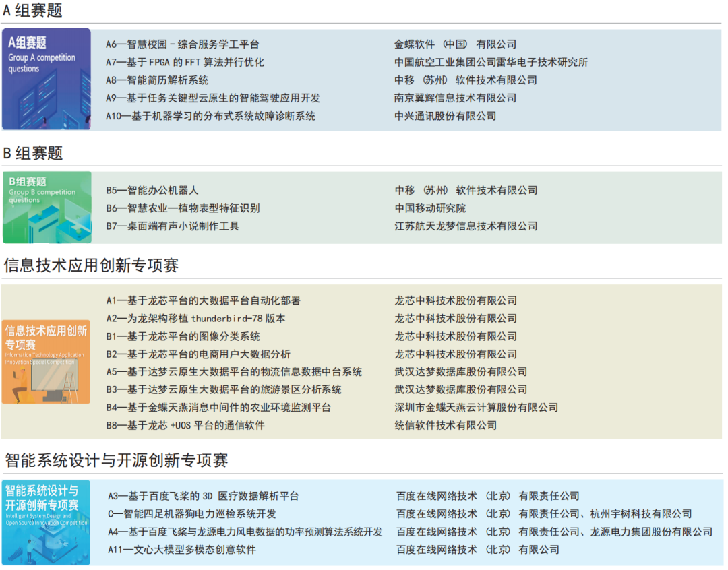Click 百度在线网络技术（北京）有限责任公司 in the A3 row
The width and height of the screenshot is (728, 570).
(488, 496)
